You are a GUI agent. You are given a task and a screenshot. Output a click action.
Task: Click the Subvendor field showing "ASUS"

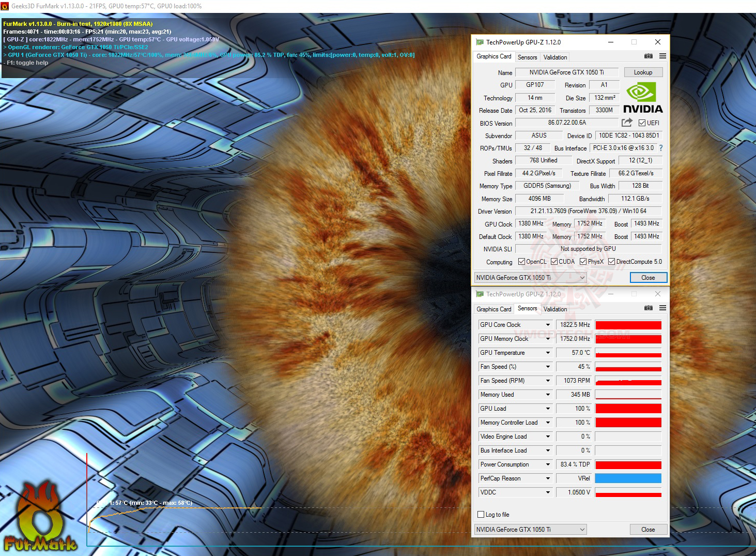click(x=539, y=136)
